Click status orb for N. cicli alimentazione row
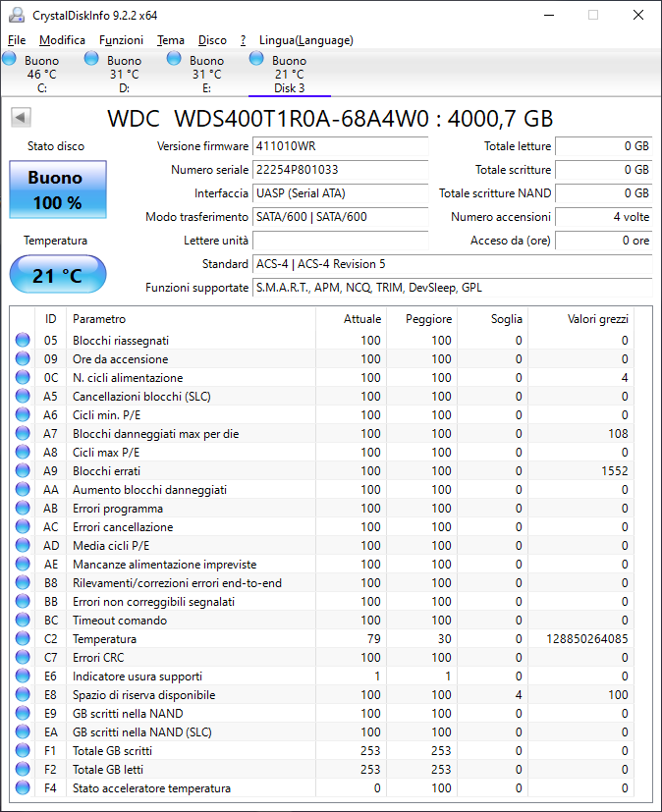 (23, 377)
